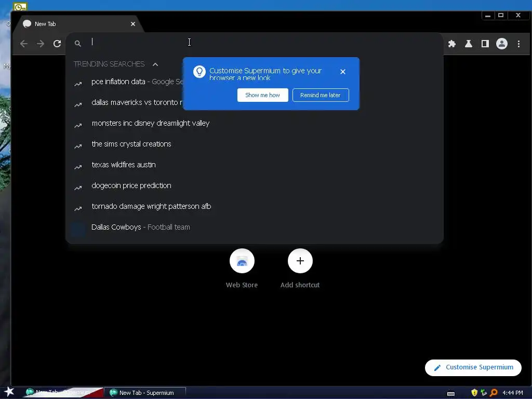Close the New Tab tab
This screenshot has height=399, width=532.
[x=133, y=24]
